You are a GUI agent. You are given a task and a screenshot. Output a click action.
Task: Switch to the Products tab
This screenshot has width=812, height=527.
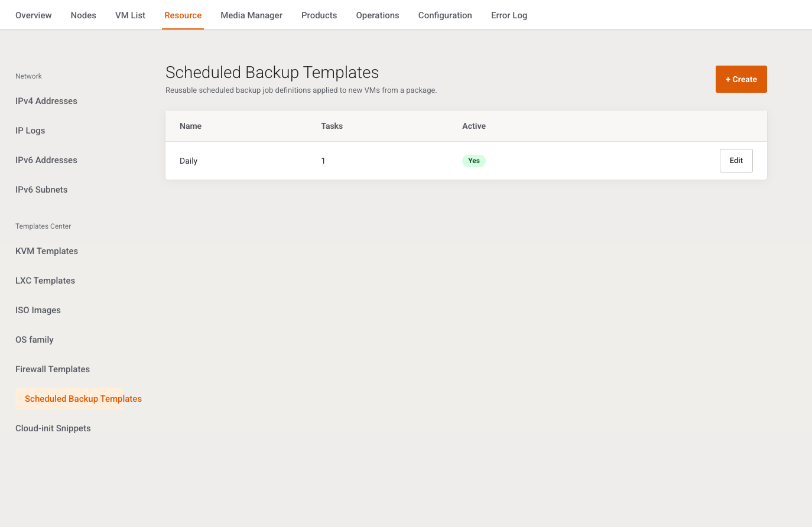click(x=319, y=15)
